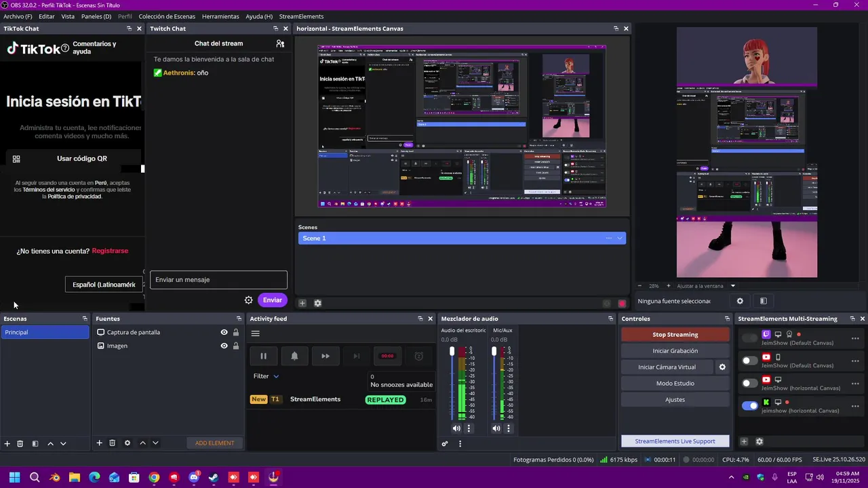
Task: Open virtual camera settings gear
Action: tap(722, 367)
